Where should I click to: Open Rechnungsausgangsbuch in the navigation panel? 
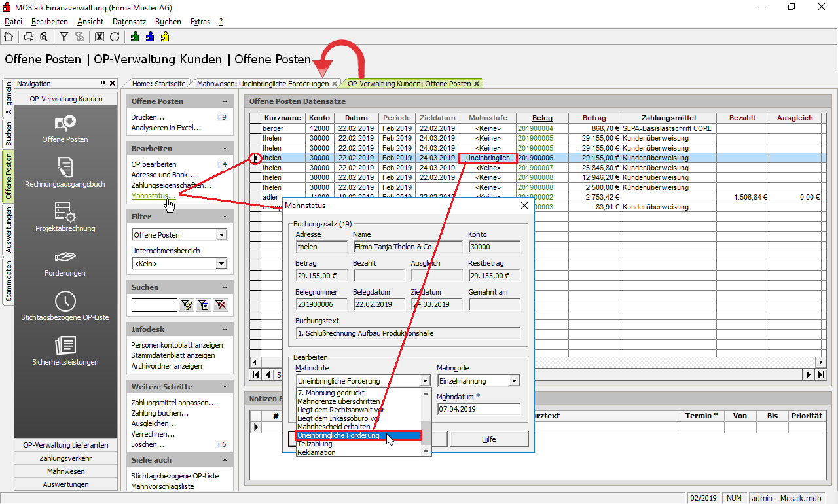pyautogui.click(x=65, y=173)
